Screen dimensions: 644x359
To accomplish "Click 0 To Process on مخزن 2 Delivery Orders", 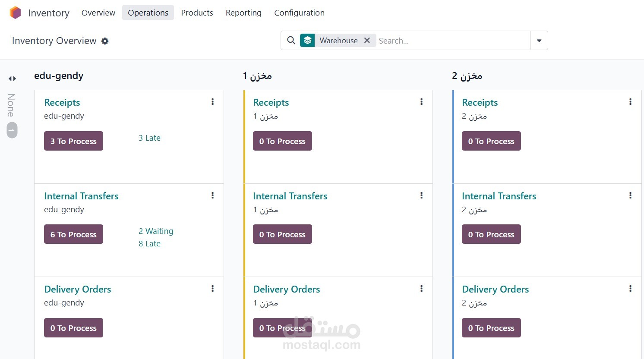I will pyautogui.click(x=491, y=328).
